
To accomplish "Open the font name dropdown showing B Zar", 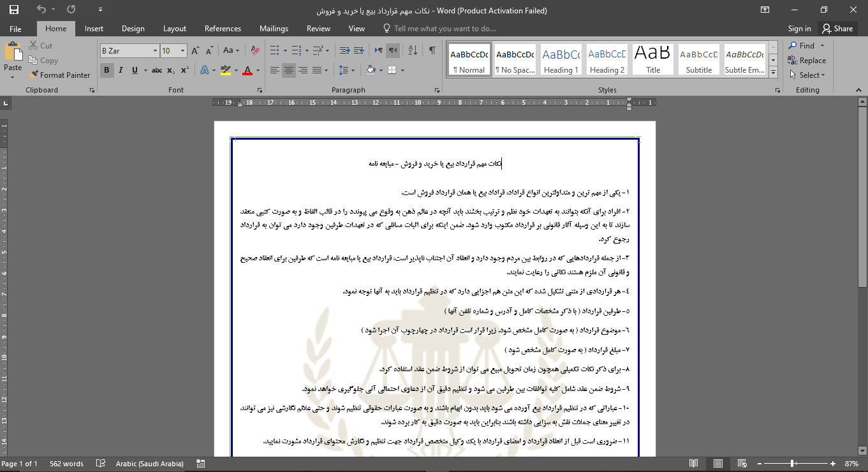I will (x=155, y=51).
